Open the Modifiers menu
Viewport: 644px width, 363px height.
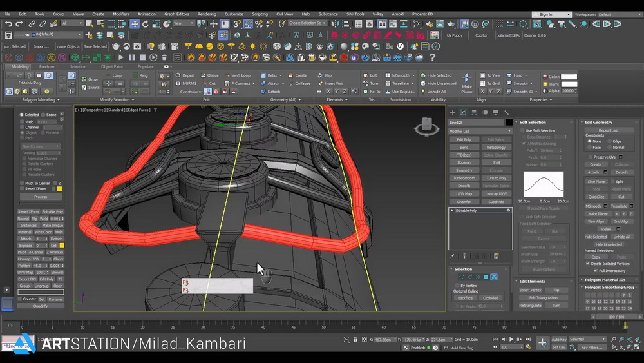pyautogui.click(x=121, y=14)
